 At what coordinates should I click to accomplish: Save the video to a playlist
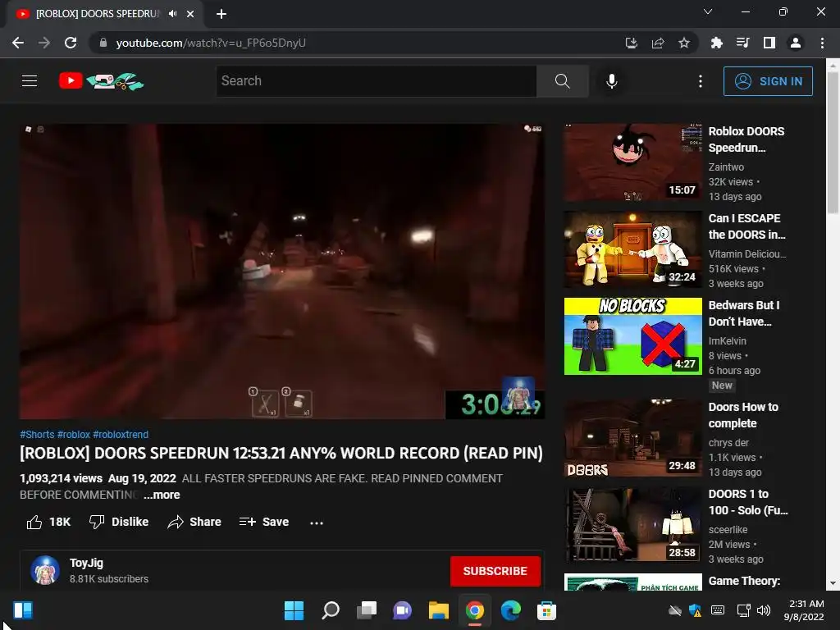click(x=264, y=522)
